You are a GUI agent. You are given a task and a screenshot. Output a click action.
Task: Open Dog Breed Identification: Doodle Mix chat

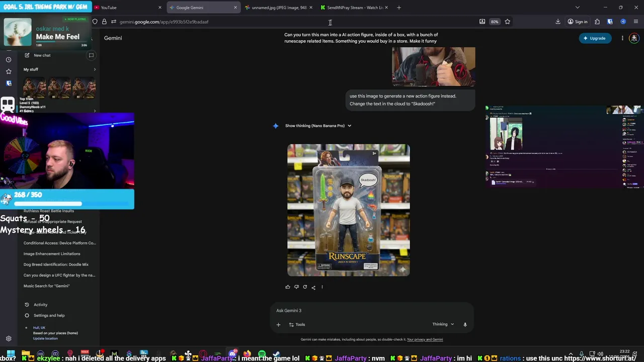coord(56,264)
